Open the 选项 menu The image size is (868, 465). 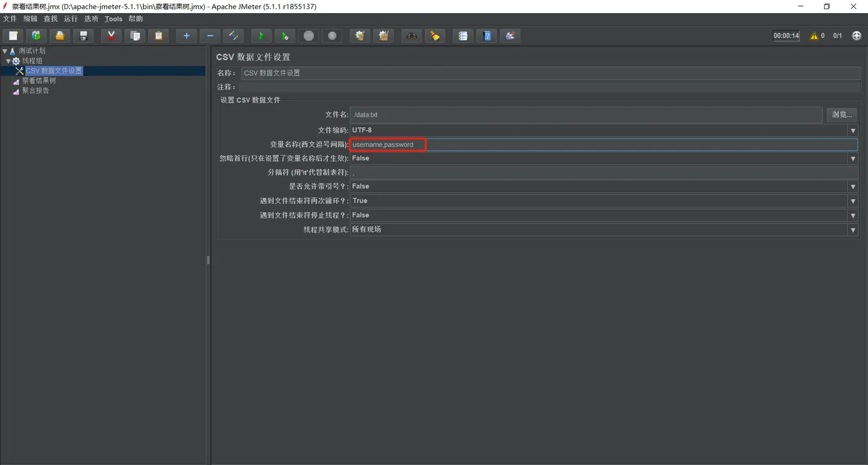pyautogui.click(x=91, y=19)
